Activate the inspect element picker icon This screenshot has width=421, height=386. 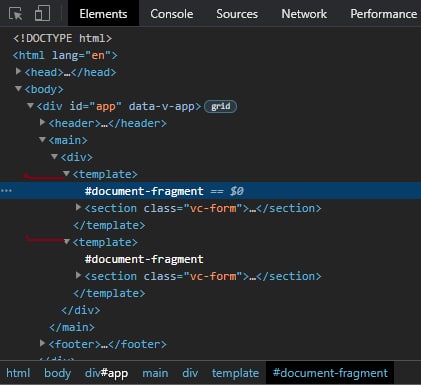(x=15, y=14)
